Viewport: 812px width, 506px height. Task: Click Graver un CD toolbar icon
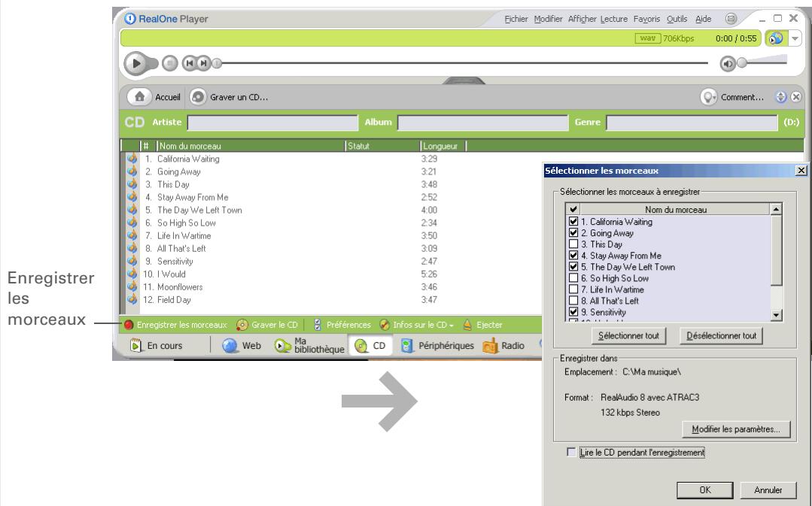click(x=197, y=97)
